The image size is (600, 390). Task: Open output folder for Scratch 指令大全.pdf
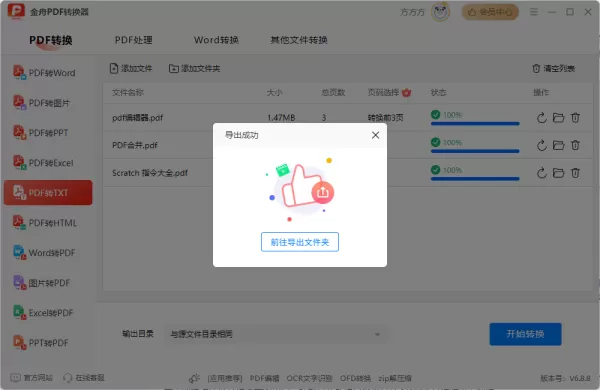559,173
